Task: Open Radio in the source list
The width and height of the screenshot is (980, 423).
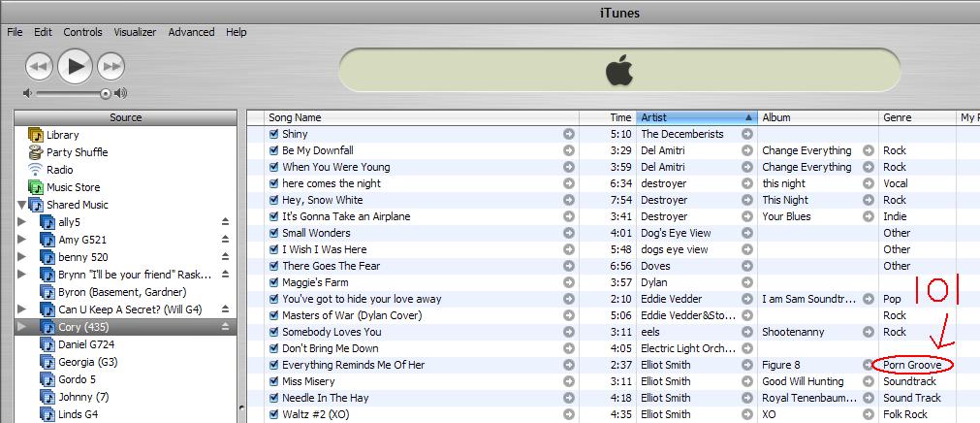Action: click(x=59, y=170)
